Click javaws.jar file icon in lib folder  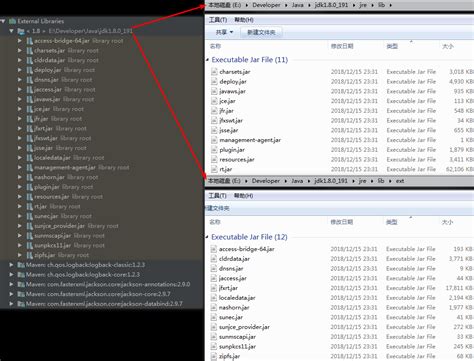(214, 91)
